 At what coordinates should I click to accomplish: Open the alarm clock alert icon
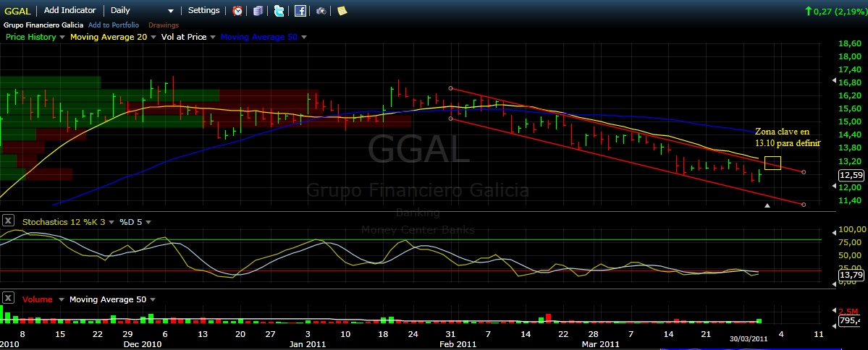tap(237, 11)
